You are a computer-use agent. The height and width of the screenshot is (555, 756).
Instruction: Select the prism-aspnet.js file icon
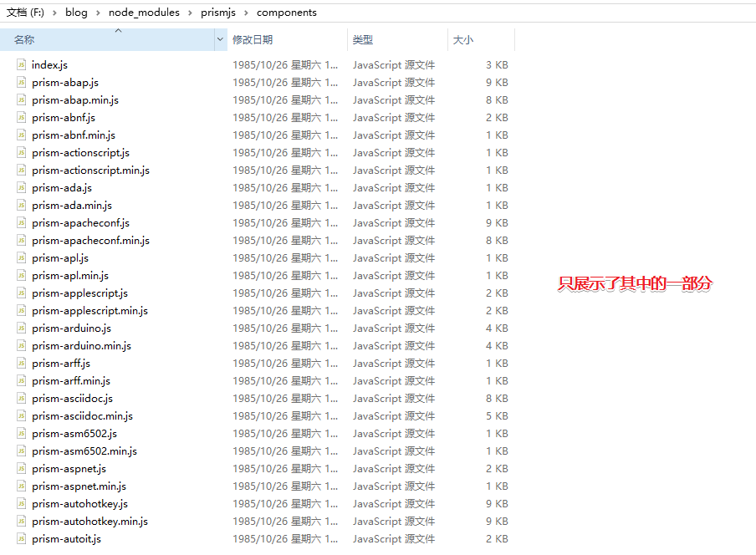[21, 469]
